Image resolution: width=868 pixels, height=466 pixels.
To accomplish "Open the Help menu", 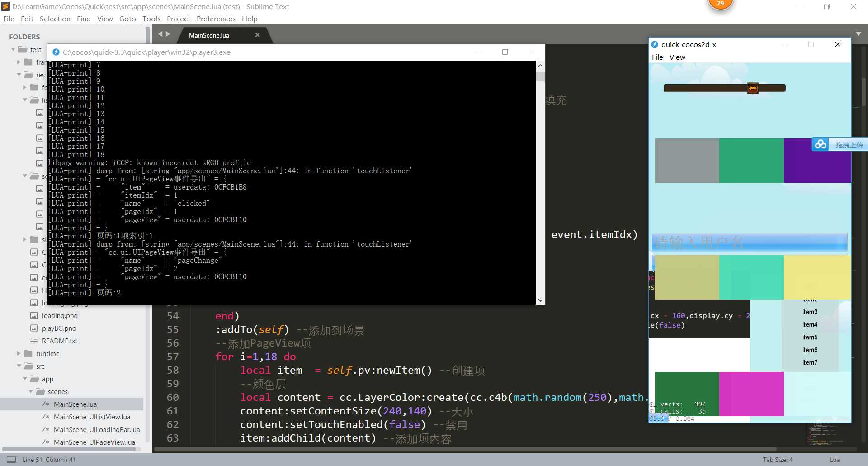I will tap(250, 19).
